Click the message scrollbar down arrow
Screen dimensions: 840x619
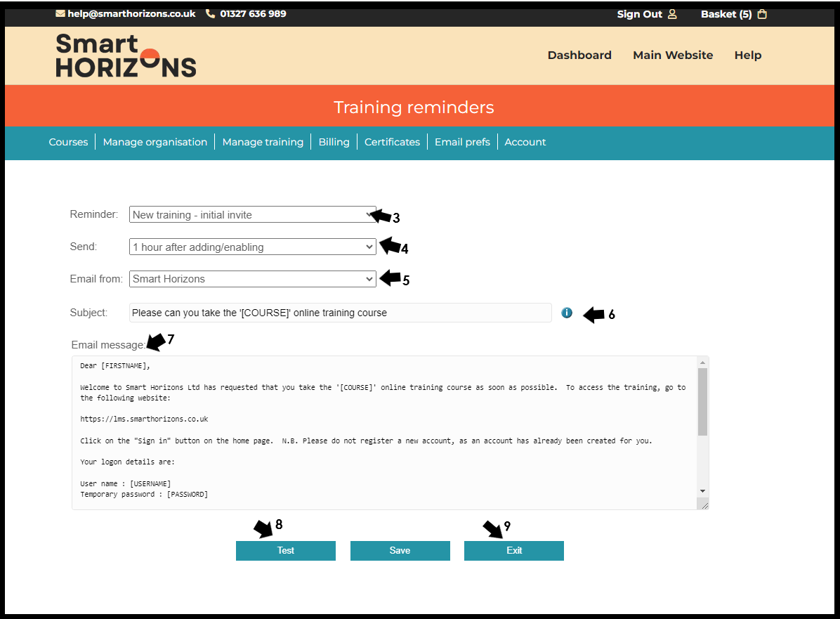click(x=702, y=491)
